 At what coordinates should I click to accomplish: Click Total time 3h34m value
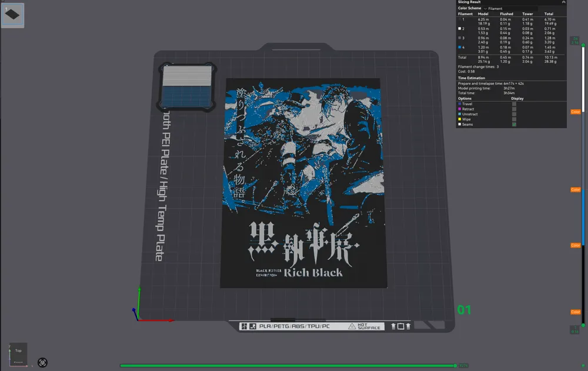click(x=509, y=93)
